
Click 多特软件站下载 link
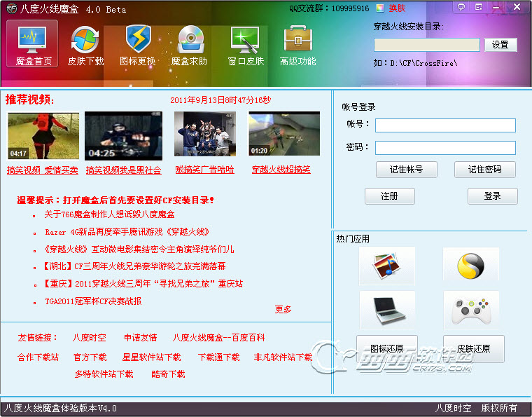pos(104,374)
